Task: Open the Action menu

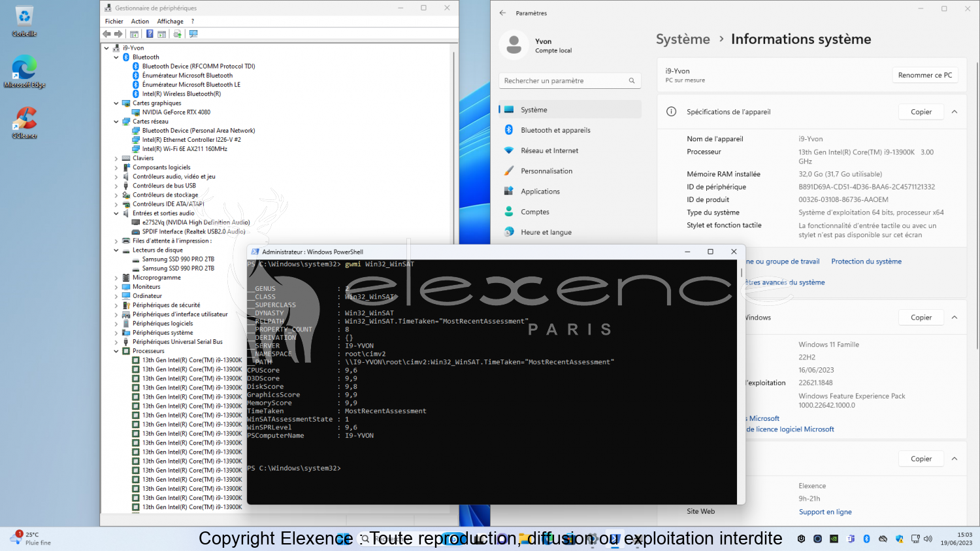Action: tap(140, 22)
